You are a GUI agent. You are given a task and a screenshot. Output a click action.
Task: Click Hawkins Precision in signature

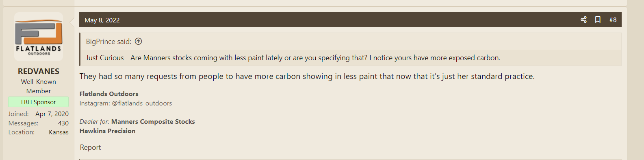pyautogui.click(x=108, y=131)
